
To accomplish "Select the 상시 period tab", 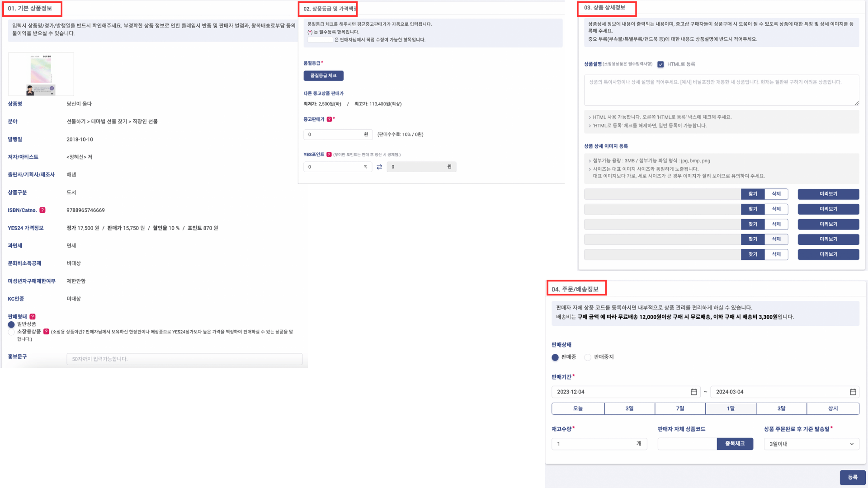I will tap(833, 408).
